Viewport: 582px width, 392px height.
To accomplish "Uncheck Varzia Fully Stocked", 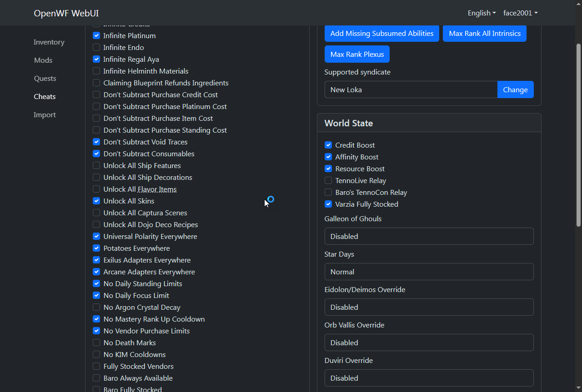I will (328, 204).
